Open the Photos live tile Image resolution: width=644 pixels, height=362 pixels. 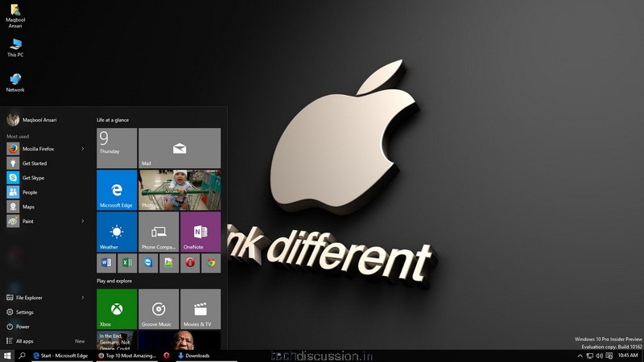point(180,190)
